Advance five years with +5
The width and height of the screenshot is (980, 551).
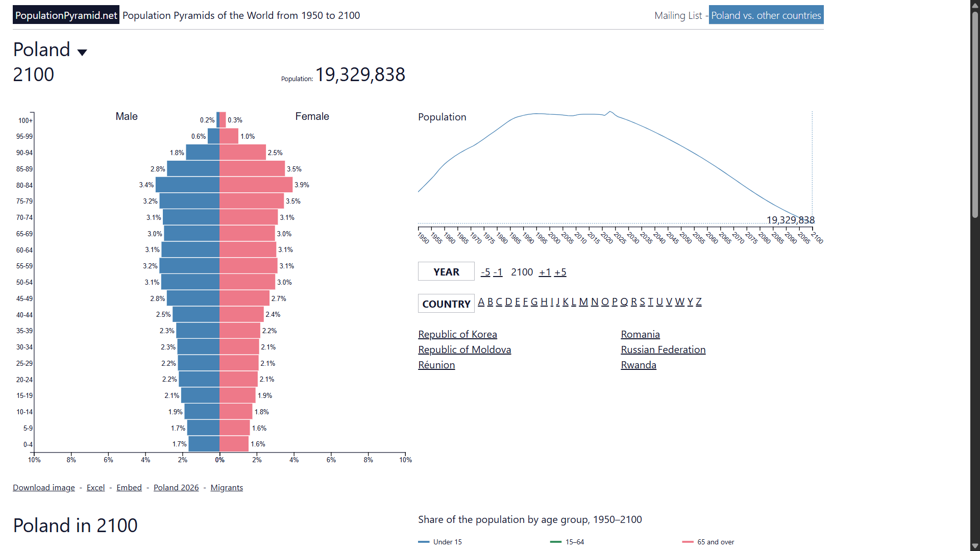[x=560, y=272]
